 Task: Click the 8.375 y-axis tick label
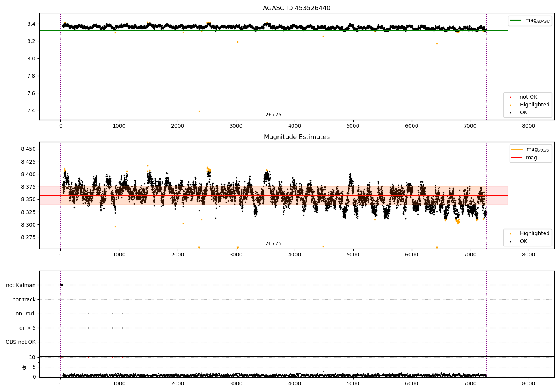pos(28,187)
